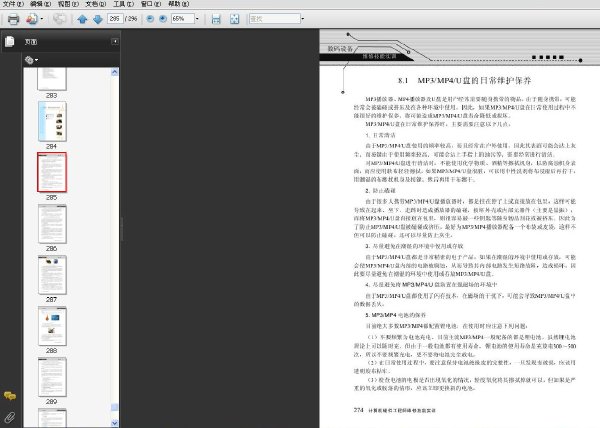Click thumbnail scrollbar down arrow

point(114,423)
